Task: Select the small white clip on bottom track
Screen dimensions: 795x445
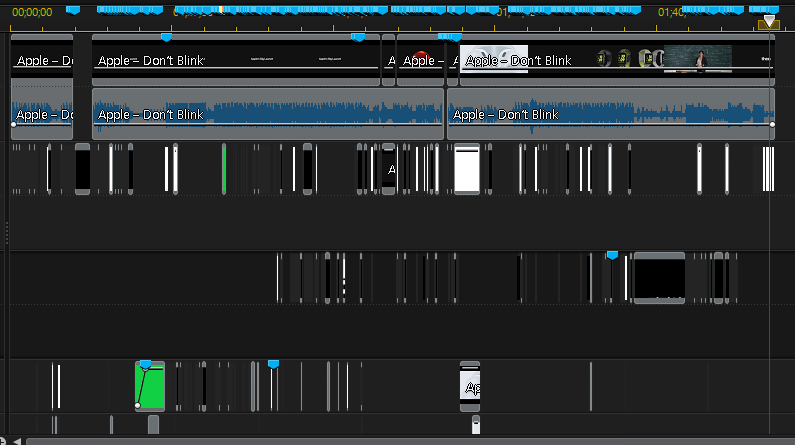Action: [x=476, y=425]
